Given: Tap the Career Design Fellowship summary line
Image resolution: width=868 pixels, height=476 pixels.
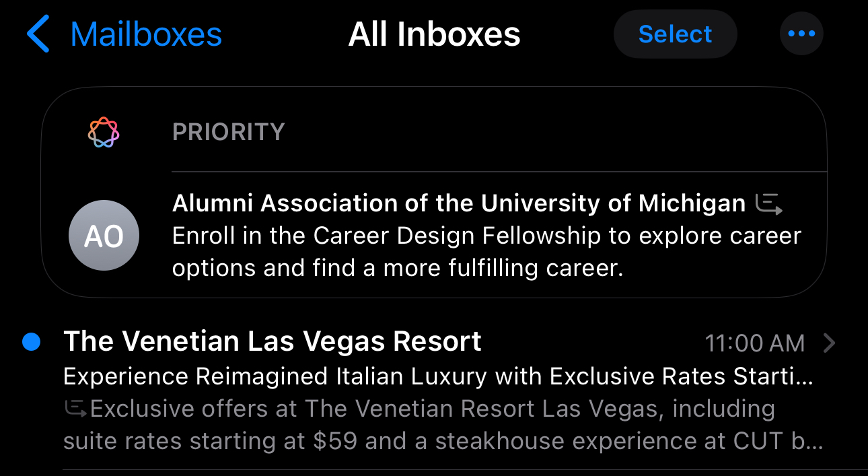Looking at the screenshot, I should [x=486, y=236].
